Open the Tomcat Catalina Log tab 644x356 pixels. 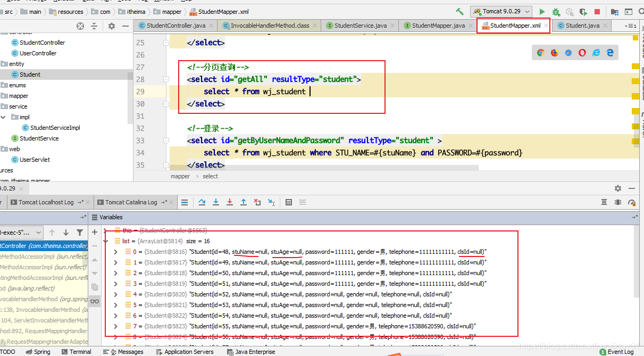click(131, 202)
